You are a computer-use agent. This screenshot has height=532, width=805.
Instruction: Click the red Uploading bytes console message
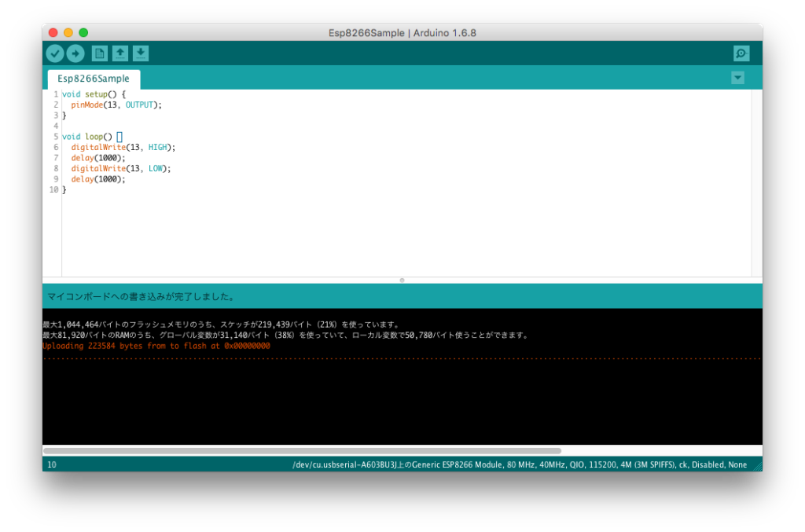[156, 346]
